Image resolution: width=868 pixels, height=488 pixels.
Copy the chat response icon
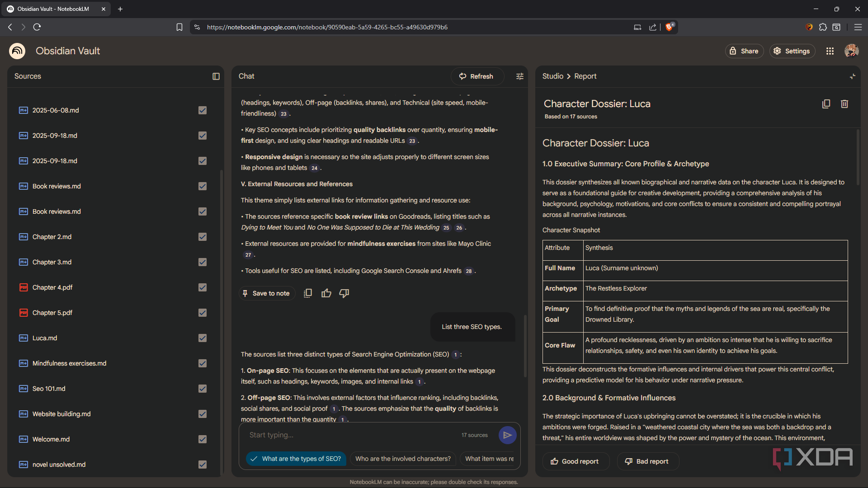pos(308,293)
